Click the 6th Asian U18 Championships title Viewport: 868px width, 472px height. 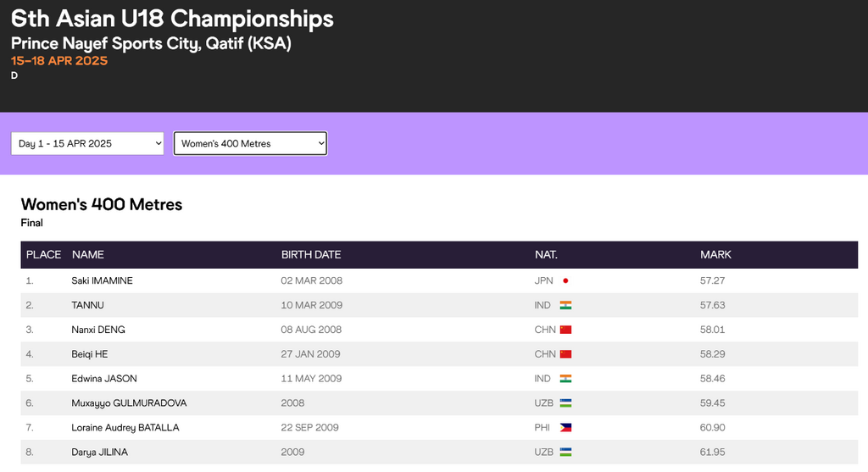pos(172,19)
